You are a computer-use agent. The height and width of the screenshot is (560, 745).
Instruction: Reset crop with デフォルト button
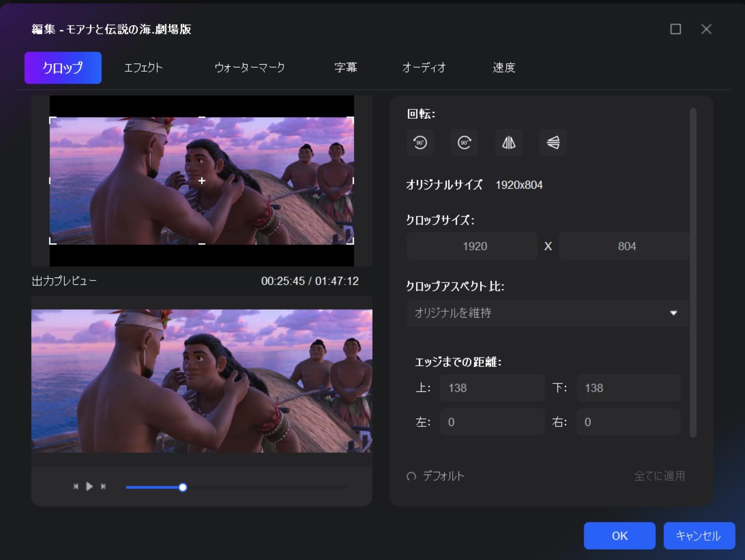435,476
